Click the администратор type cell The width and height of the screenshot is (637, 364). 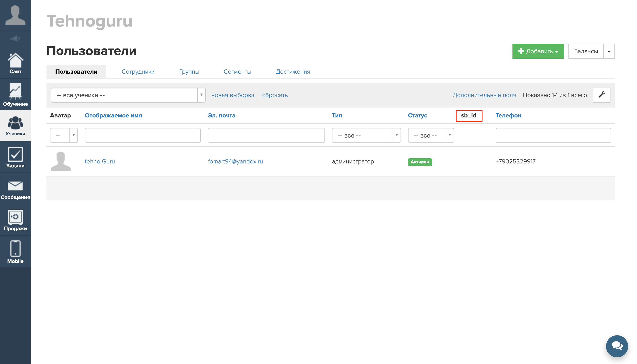[x=353, y=161]
